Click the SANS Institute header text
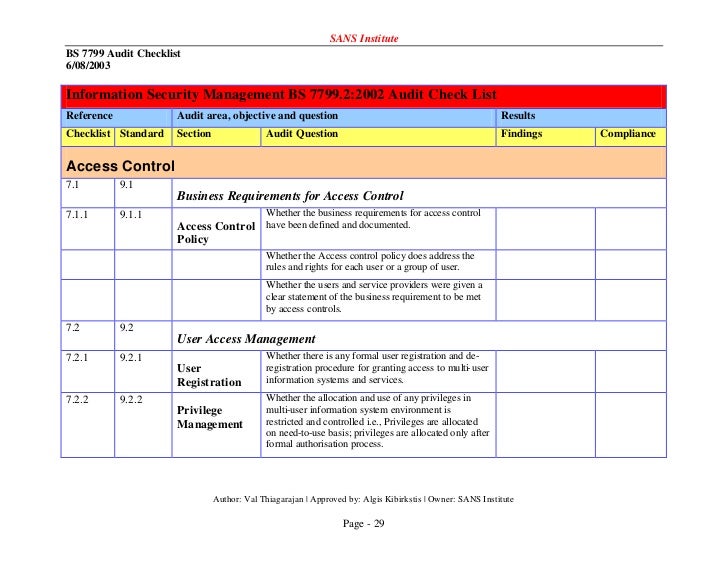Screen dimensions: 728x563 coord(364,39)
